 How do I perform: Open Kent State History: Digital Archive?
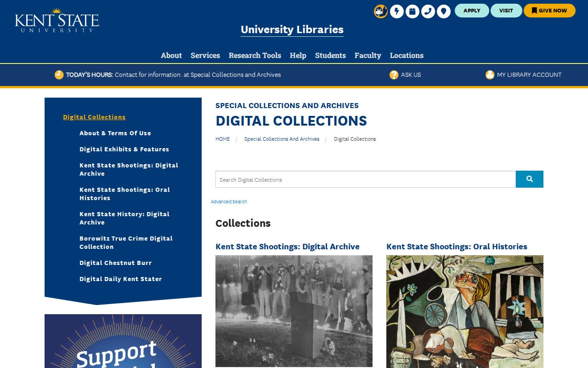pyautogui.click(x=124, y=218)
